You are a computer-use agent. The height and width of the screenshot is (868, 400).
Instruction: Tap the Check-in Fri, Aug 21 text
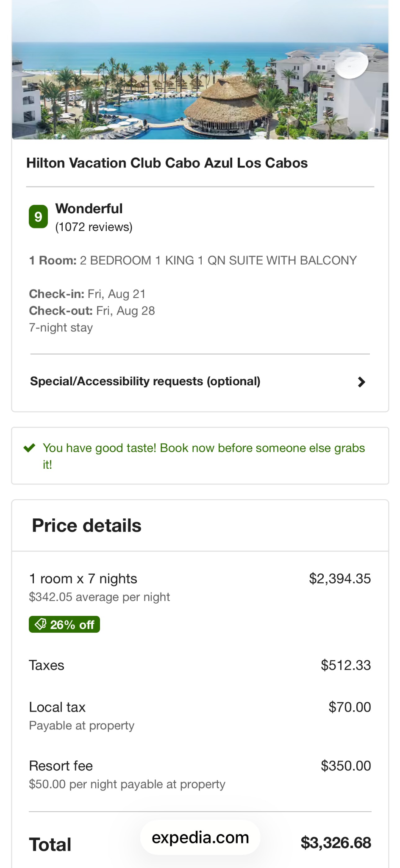tap(87, 294)
